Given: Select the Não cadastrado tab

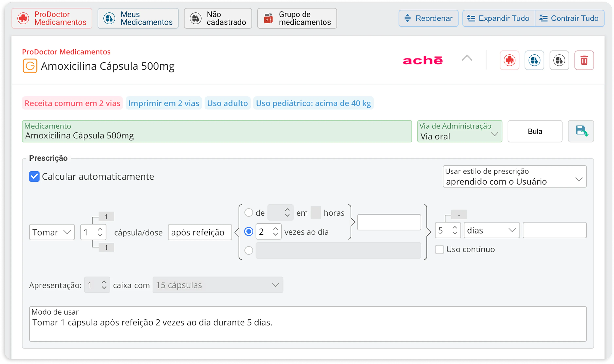Looking at the screenshot, I should pyautogui.click(x=218, y=18).
